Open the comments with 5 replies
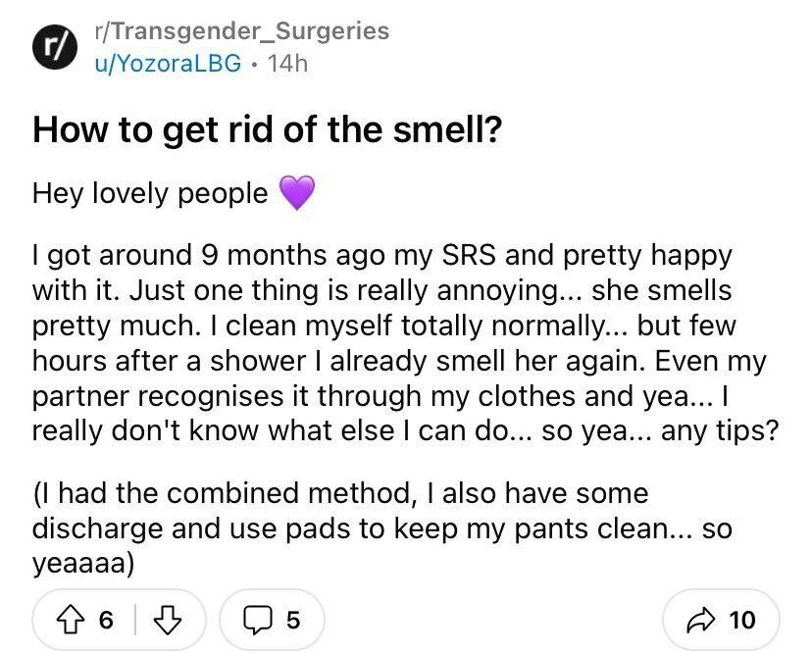Image resolution: width=812 pixels, height=653 pixels. 272,620
